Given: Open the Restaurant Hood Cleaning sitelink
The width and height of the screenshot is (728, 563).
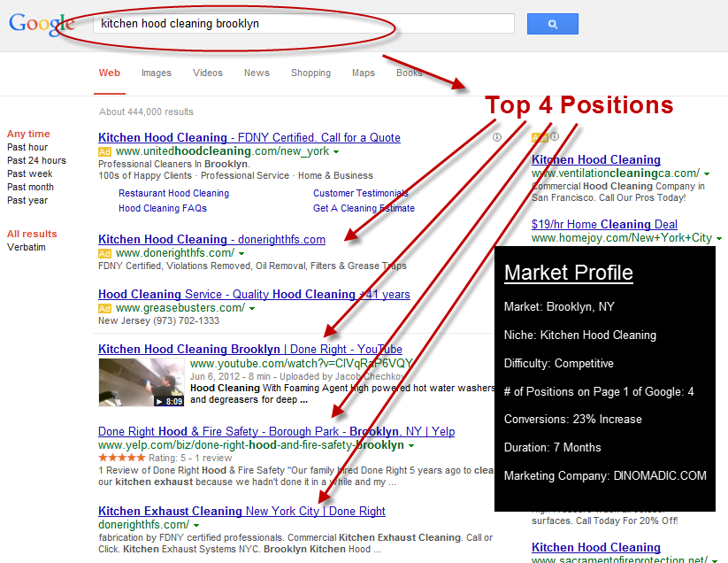Looking at the screenshot, I should pos(173,193).
